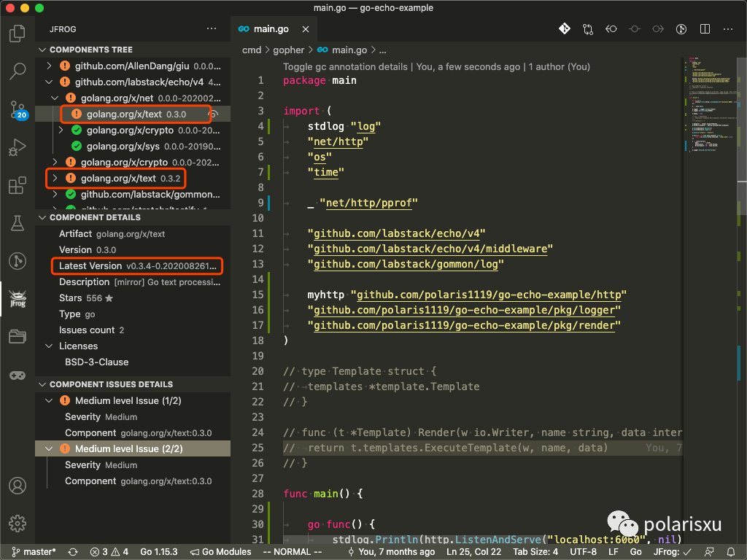Click JFrog status in status bar
Screen dimensions: 747x560
(x=672, y=552)
